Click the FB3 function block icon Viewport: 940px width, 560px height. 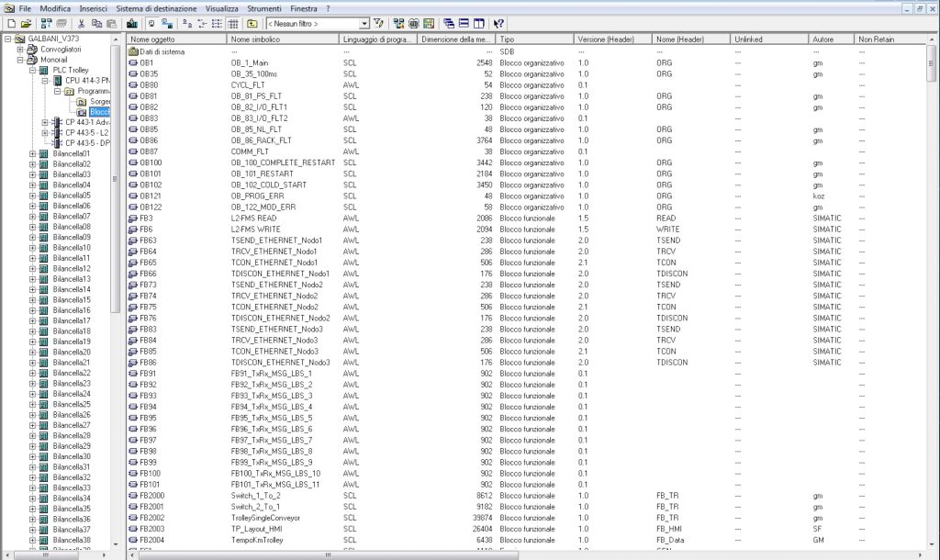point(134,218)
